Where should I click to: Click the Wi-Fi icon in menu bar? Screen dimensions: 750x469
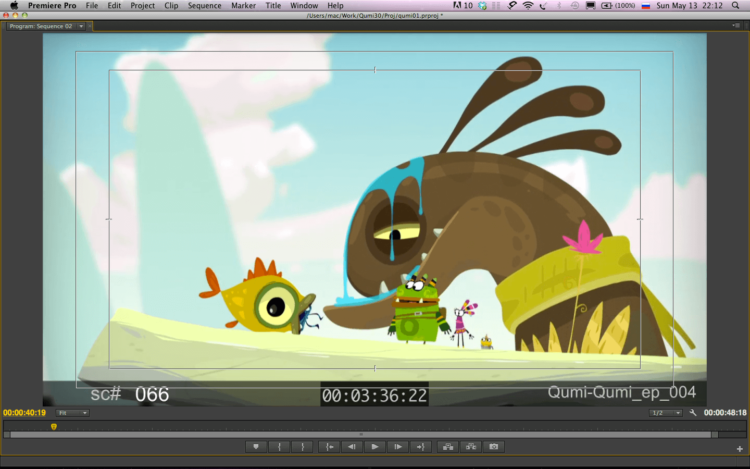tap(528, 6)
